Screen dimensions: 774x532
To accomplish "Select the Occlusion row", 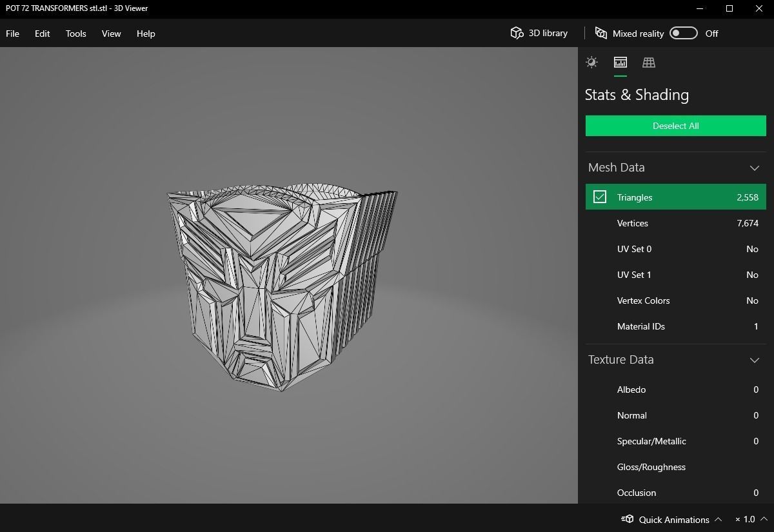I will coord(675,493).
